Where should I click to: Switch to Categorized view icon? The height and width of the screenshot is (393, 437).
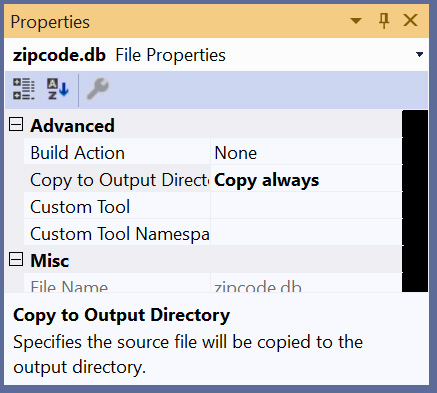pyautogui.click(x=24, y=89)
